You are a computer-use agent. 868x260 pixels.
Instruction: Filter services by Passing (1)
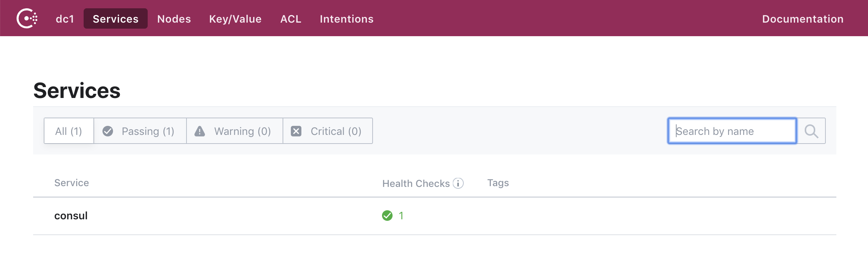[147, 131]
